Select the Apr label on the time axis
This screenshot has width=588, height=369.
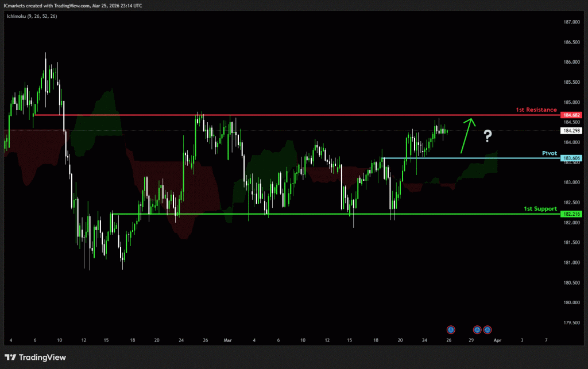point(497,340)
